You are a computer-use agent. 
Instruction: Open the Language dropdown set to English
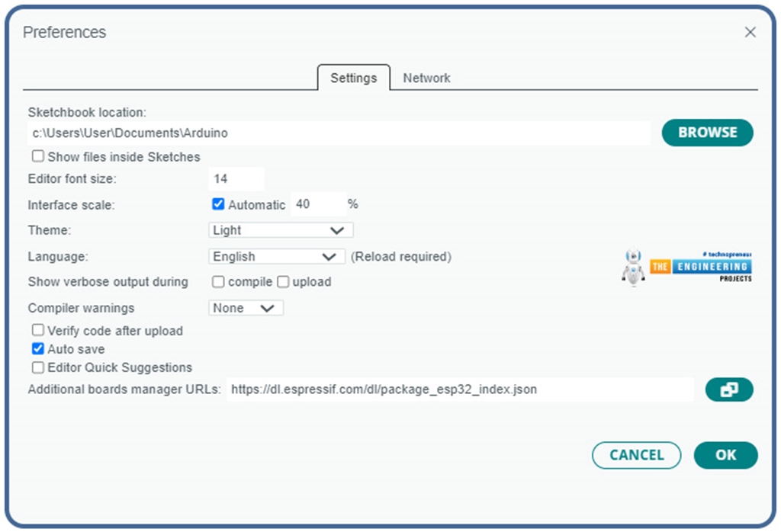point(276,257)
